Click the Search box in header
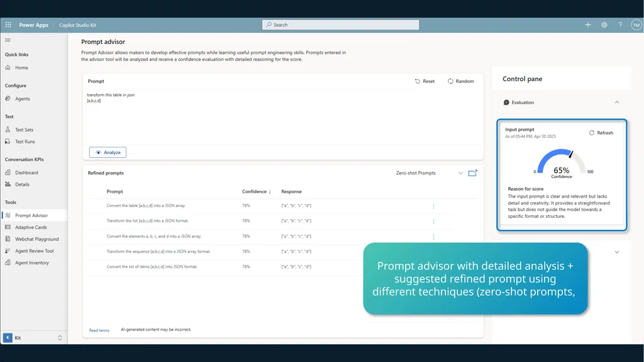The image size is (644, 362). point(340,25)
